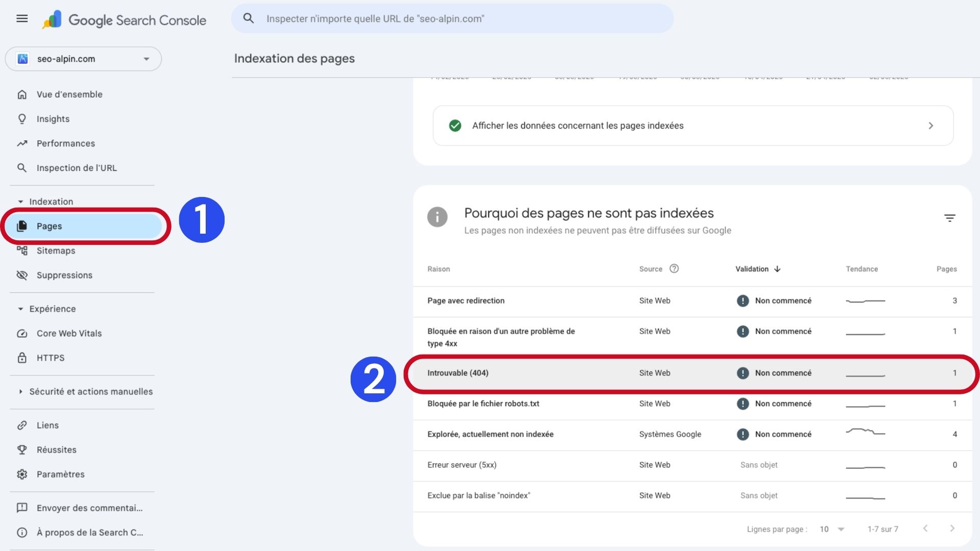Open Core Web Vitals report

(69, 333)
